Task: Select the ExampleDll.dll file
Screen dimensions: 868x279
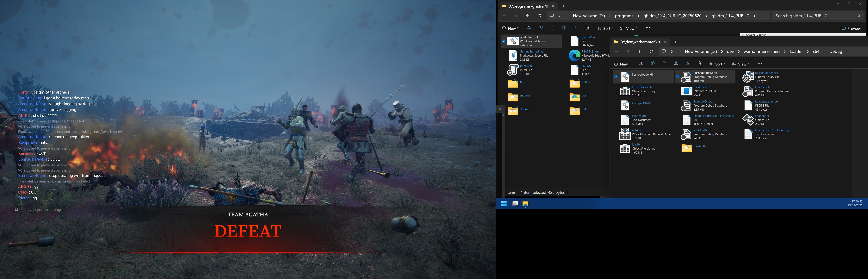Action: [x=635, y=105]
